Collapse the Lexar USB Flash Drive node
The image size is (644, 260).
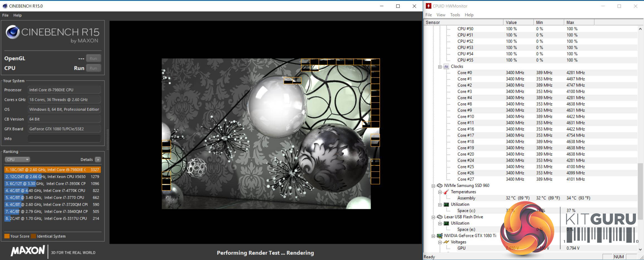pos(433,217)
